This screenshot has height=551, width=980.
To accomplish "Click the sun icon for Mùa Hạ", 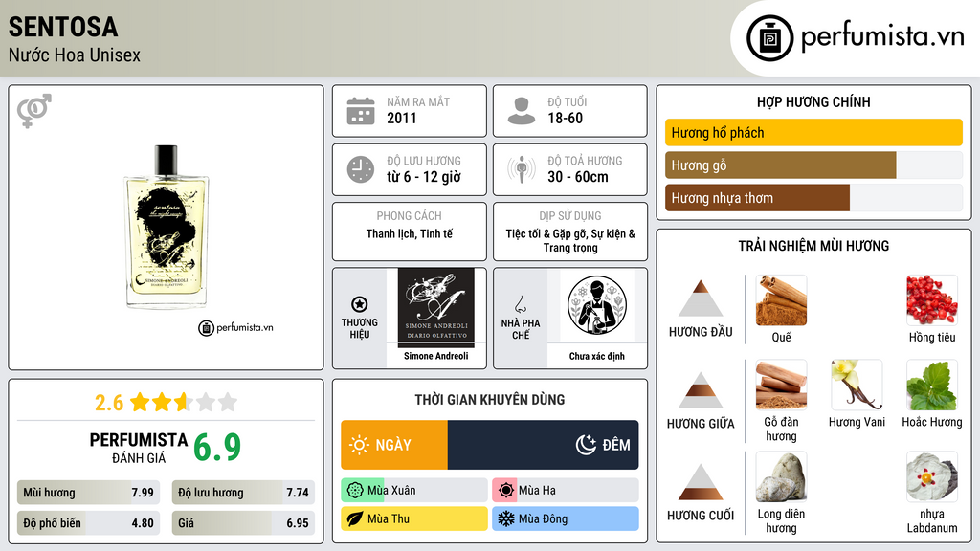I will (x=506, y=491).
